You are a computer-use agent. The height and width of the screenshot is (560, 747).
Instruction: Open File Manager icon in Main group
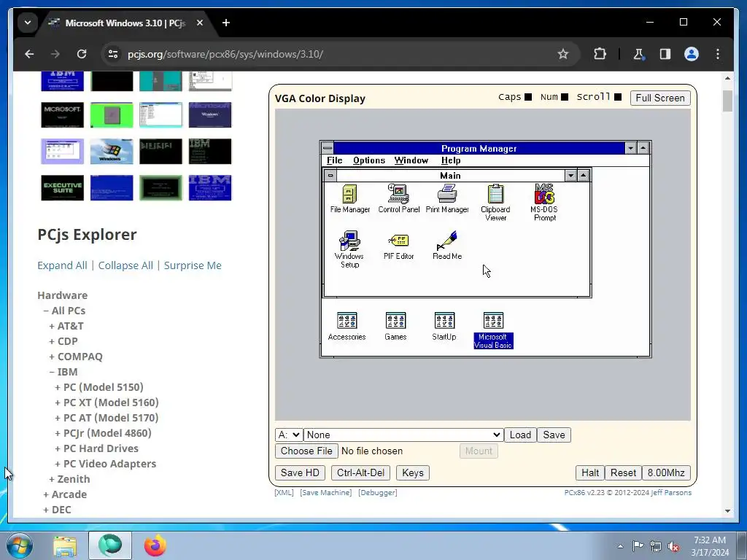[x=349, y=198]
